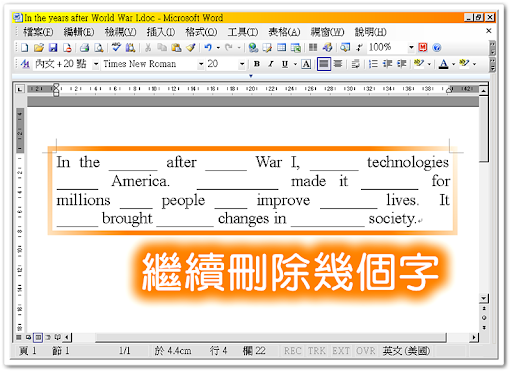Increase the paragraph indent

pos(401,64)
